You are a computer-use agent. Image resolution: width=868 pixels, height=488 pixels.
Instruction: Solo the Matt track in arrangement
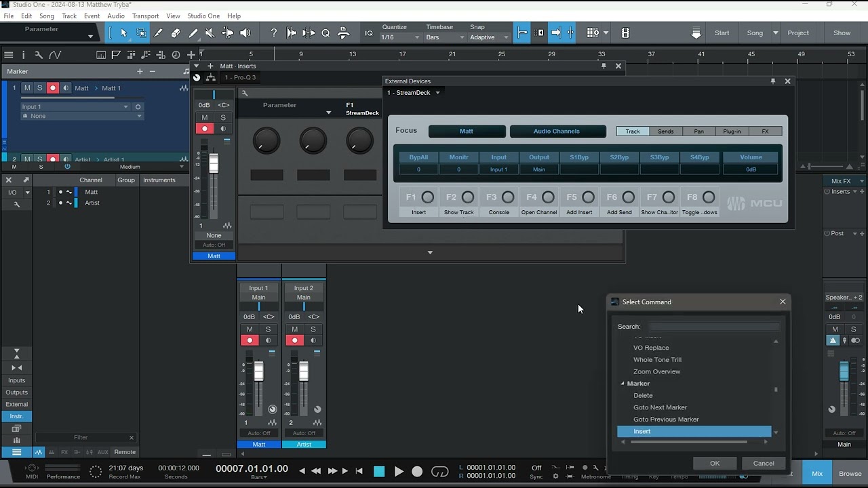point(39,88)
